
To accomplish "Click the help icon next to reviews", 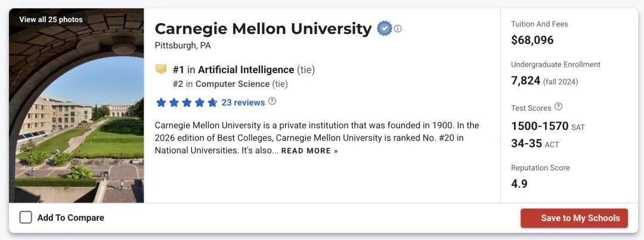I will (x=272, y=101).
